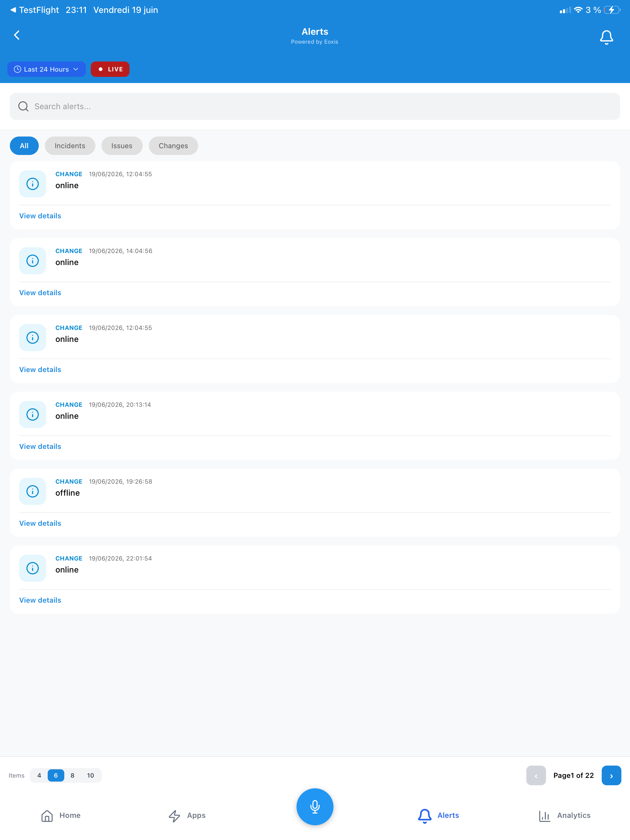Tap the search magnifier icon

coord(24,106)
